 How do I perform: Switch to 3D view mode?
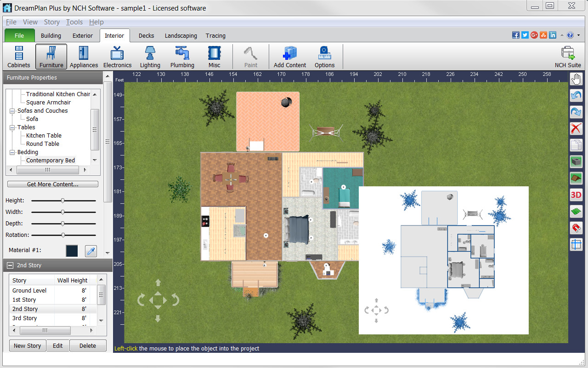click(576, 195)
